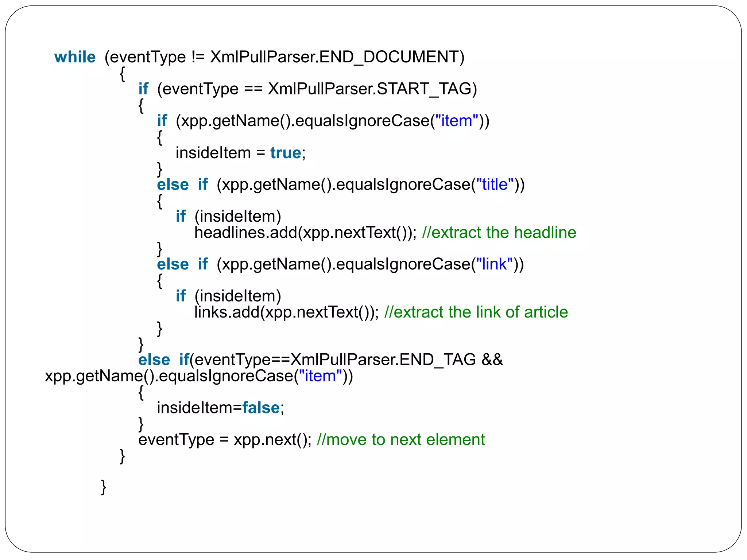Click the "item" string near END_TAG check
The image size is (747, 560).
click(320, 376)
